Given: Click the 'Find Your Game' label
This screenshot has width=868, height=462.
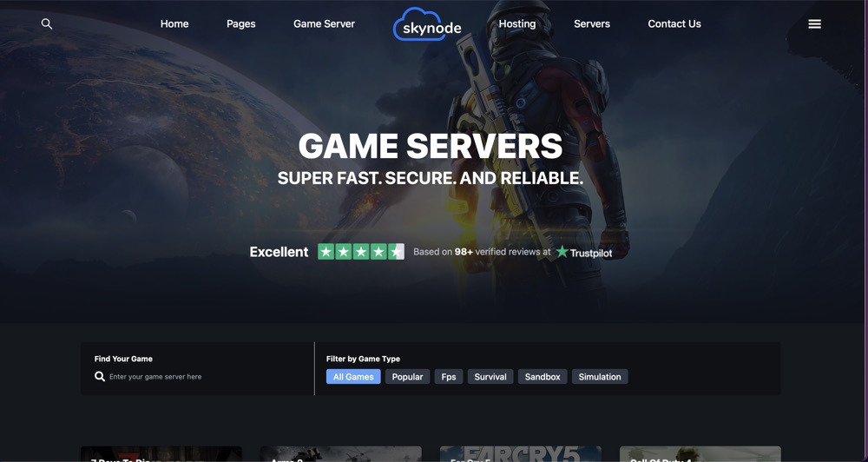Looking at the screenshot, I should (123, 359).
